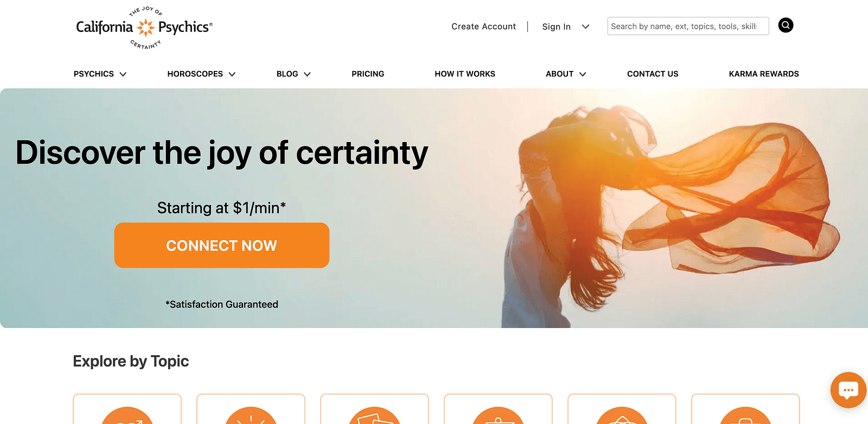Click the California Psychics logo
The image size is (868, 424).
coord(144,28)
